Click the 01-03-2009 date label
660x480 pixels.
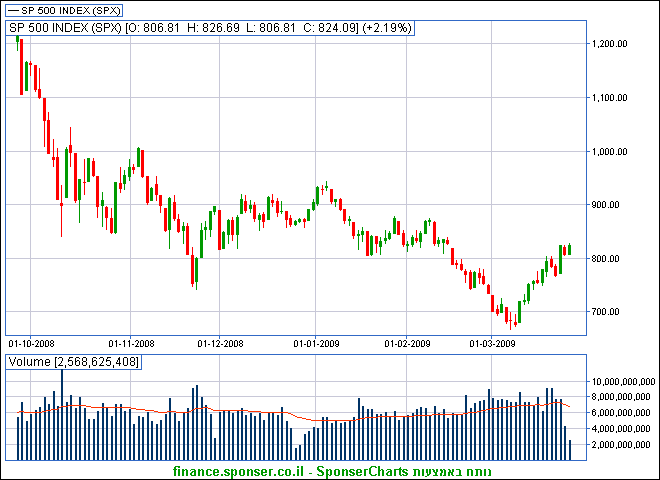(492, 344)
